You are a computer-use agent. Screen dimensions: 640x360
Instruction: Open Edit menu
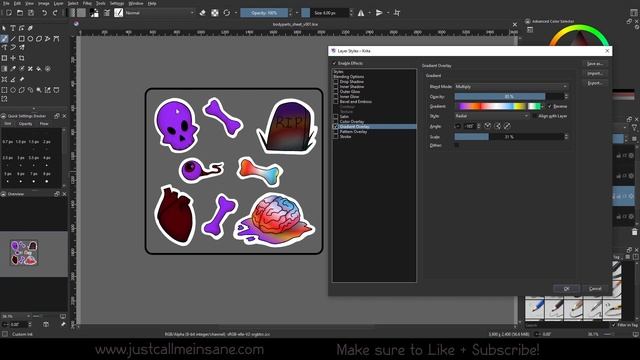click(x=17, y=3)
